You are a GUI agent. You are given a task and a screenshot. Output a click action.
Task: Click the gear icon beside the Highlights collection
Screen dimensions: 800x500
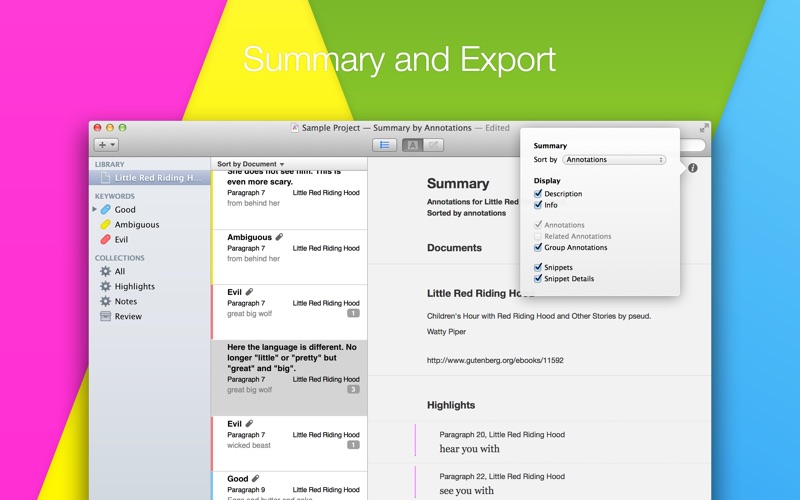105,286
